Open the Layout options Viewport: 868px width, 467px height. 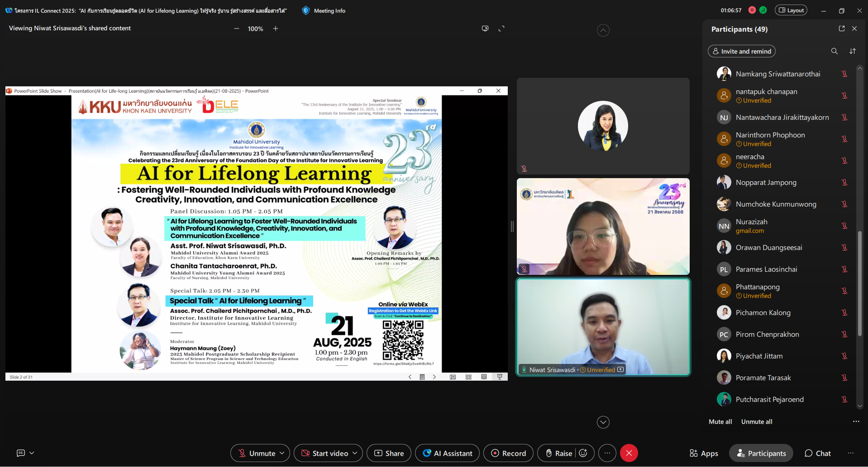pos(791,10)
